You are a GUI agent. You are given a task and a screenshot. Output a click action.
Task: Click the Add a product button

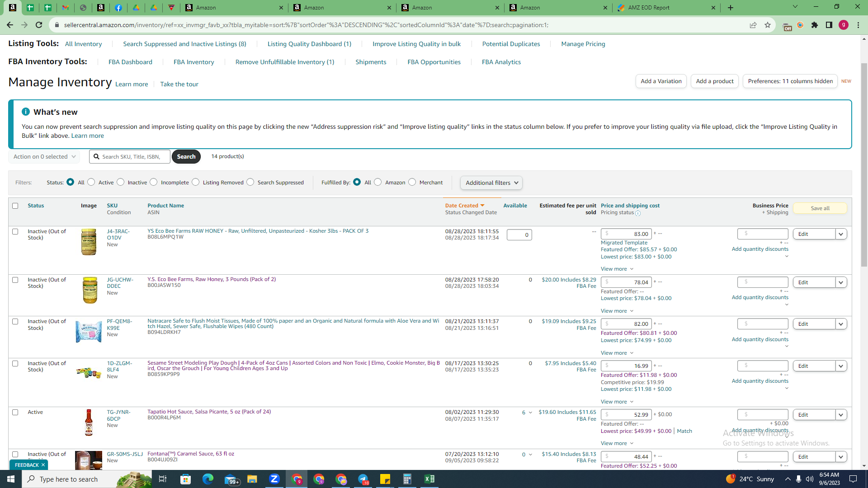pos(715,81)
